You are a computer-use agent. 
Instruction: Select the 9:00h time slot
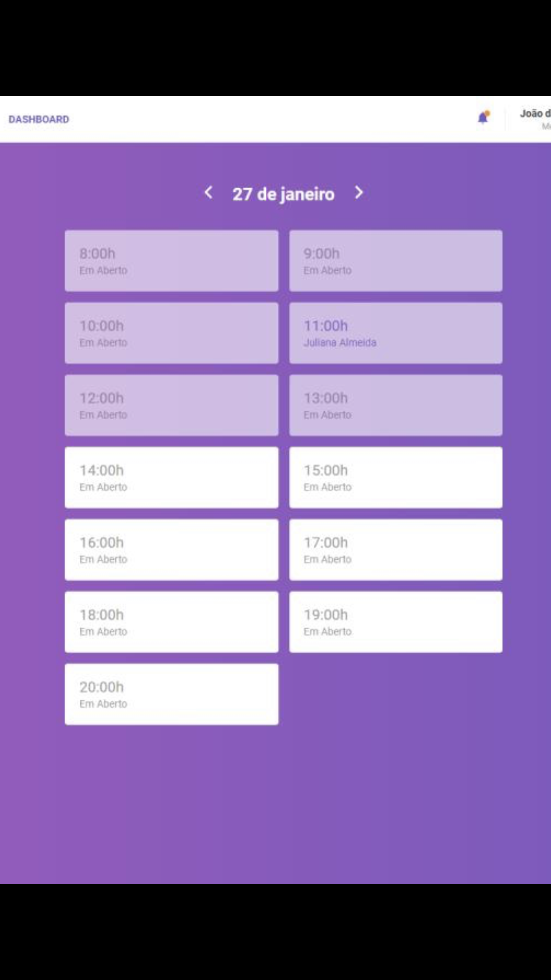click(x=396, y=261)
